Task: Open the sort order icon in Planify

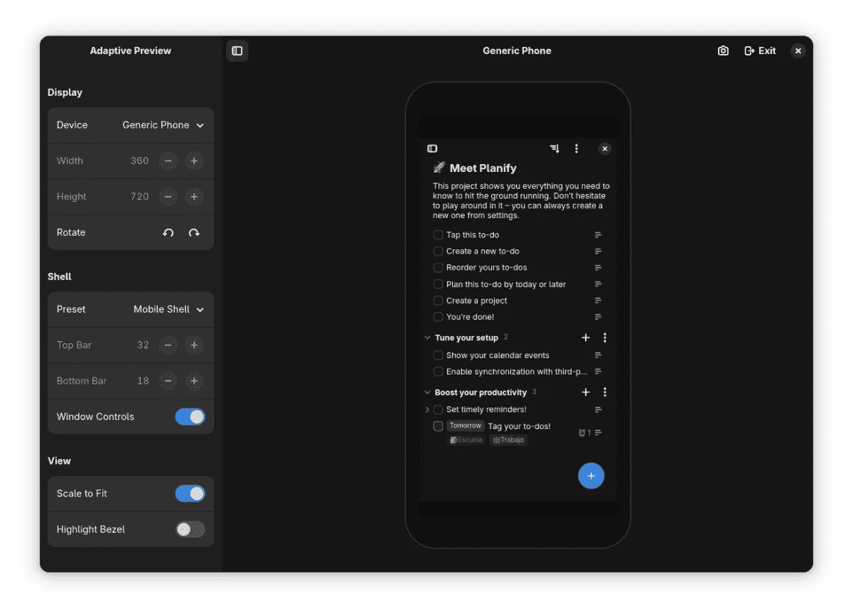Action: tap(554, 148)
